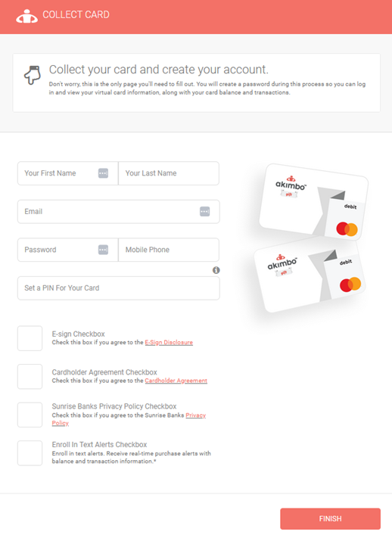Open the Cardholder Agreement link

pos(176,381)
